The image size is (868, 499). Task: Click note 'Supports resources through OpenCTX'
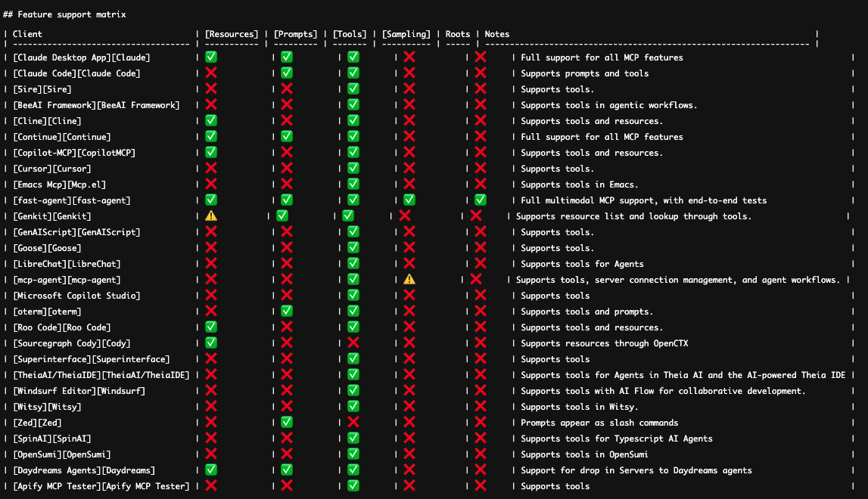605,343
